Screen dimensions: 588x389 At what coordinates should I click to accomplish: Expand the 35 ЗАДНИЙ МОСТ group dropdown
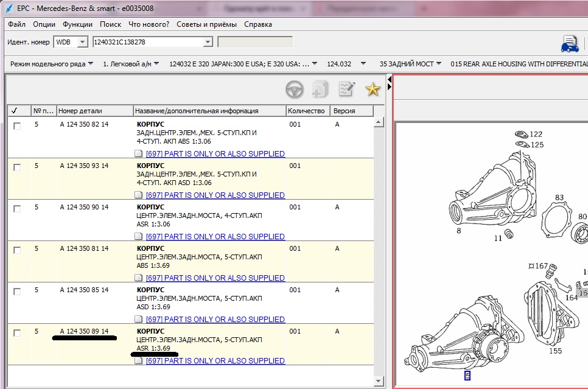pos(410,64)
